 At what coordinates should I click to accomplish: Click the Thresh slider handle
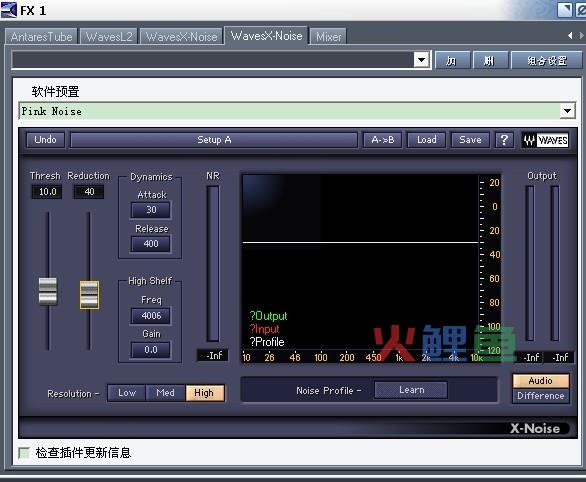[x=48, y=291]
